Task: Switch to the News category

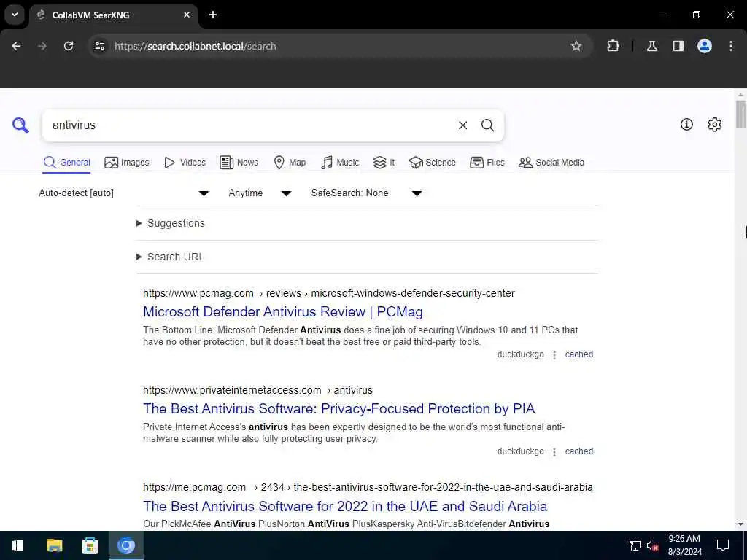Action: click(x=239, y=163)
